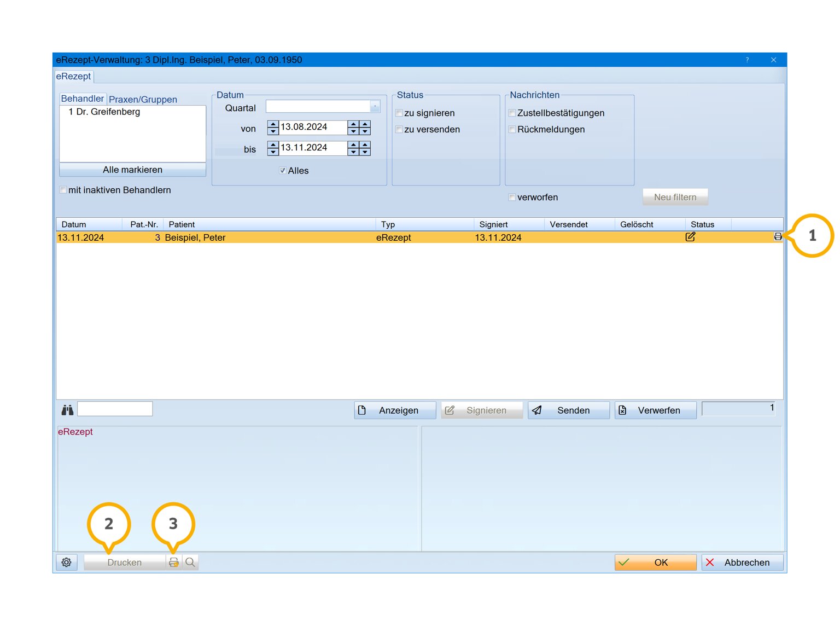Click the edit status icon in the row
The height and width of the screenshot is (626, 840).
690,237
